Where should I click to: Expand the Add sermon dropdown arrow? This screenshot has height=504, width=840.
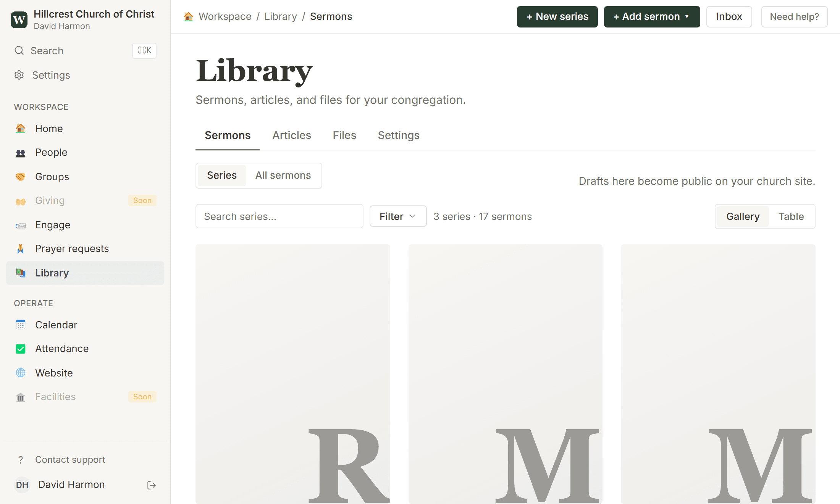687,16
